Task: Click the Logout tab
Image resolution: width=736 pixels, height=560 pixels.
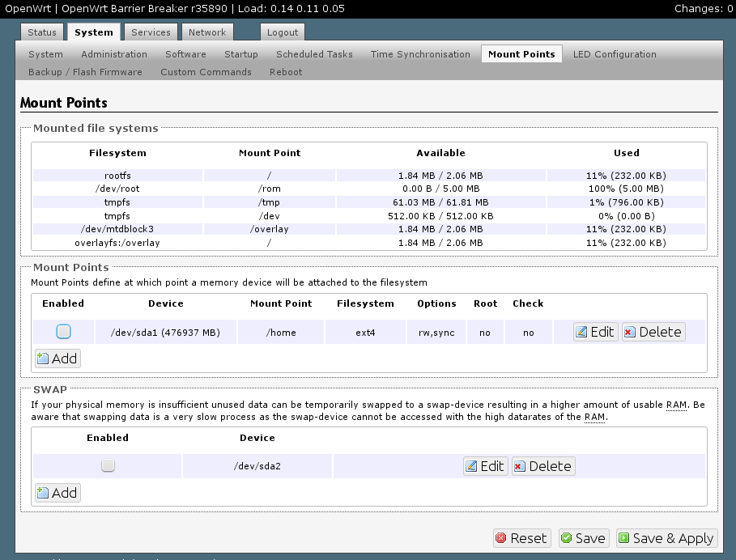Action: click(282, 32)
